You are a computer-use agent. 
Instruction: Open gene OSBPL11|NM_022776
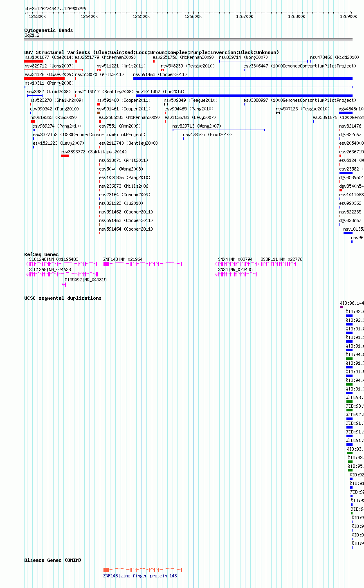[x=281, y=259]
